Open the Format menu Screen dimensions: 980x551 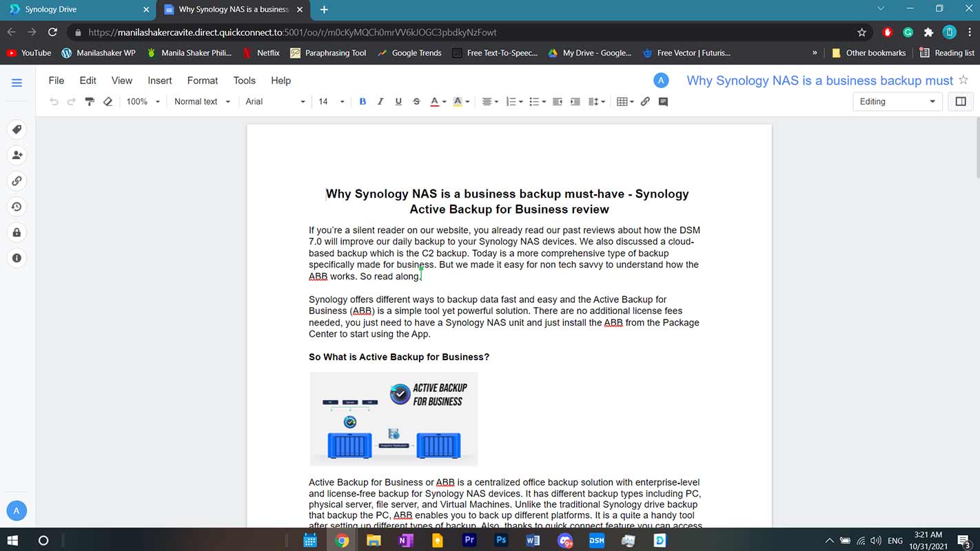point(203,81)
